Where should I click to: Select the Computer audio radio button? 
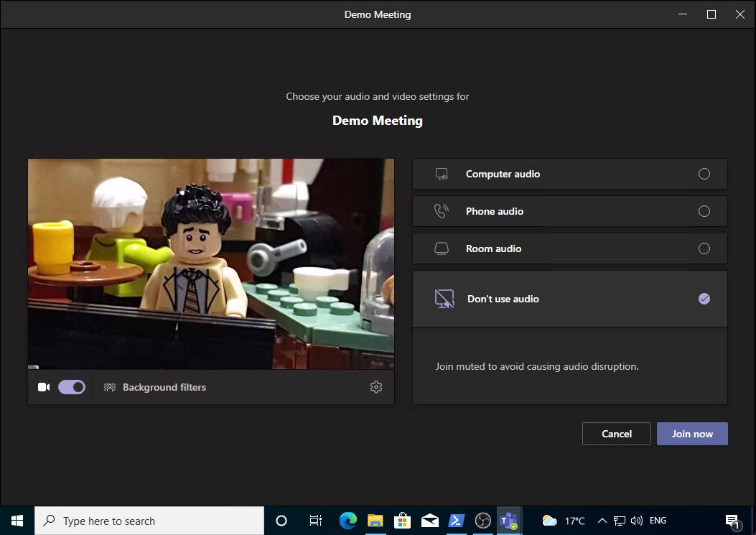[x=704, y=174]
